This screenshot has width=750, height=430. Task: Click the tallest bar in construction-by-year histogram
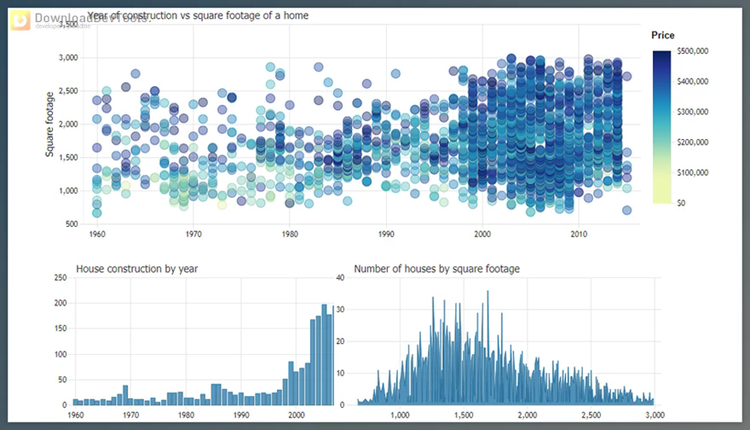324,355
